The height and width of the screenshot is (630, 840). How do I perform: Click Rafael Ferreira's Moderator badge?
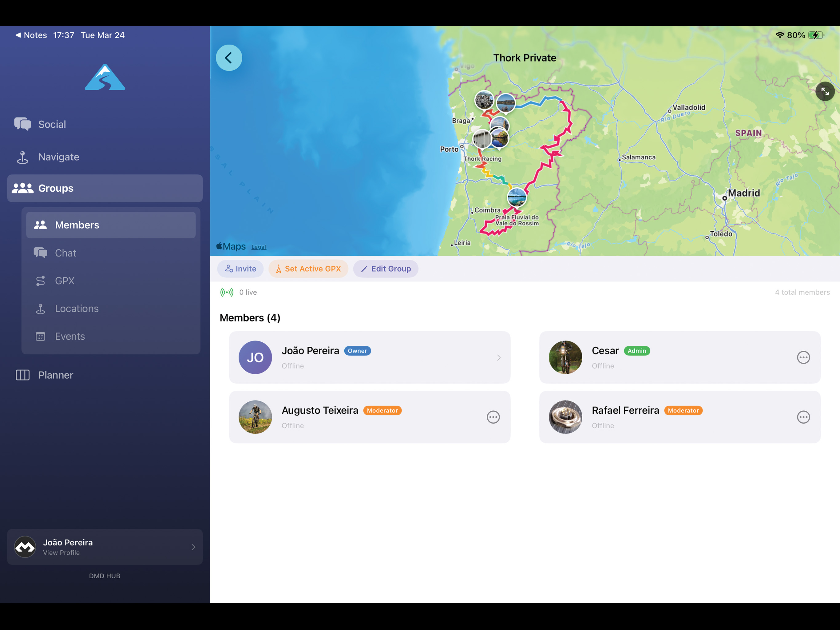pos(683,410)
